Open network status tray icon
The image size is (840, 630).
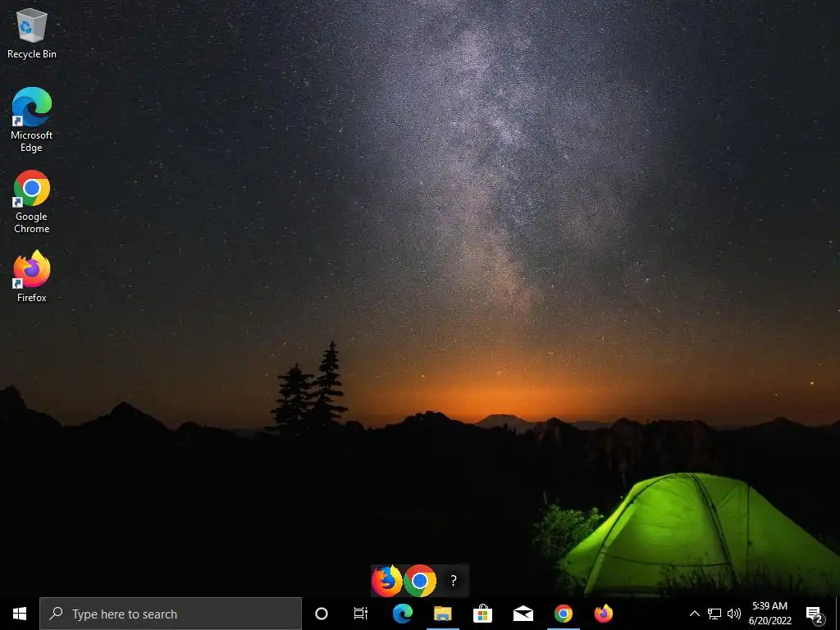coord(714,614)
